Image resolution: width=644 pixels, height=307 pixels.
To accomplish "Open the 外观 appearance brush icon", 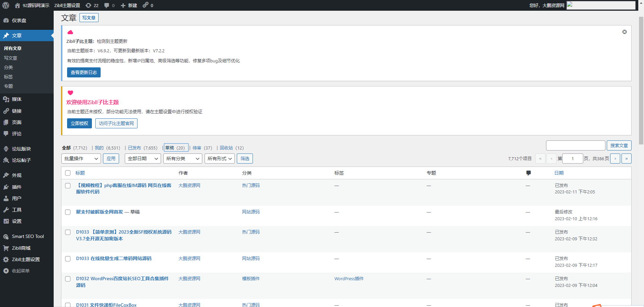I will pos(6,175).
